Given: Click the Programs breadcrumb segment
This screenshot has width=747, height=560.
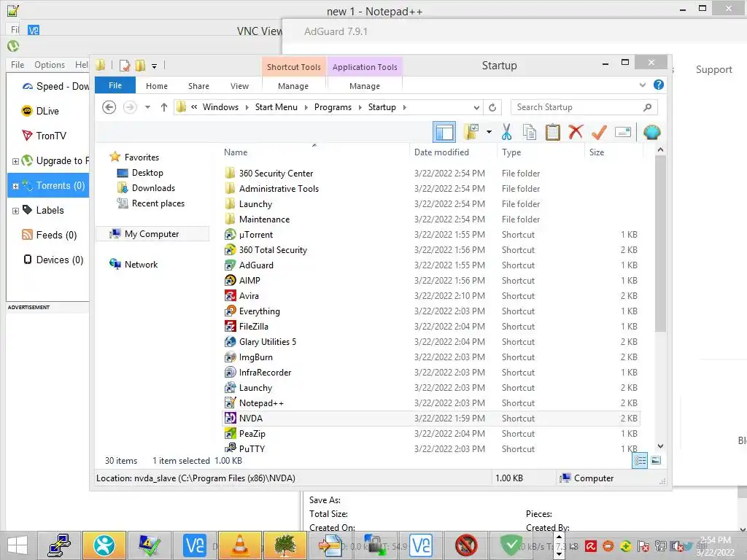Looking at the screenshot, I should (333, 107).
